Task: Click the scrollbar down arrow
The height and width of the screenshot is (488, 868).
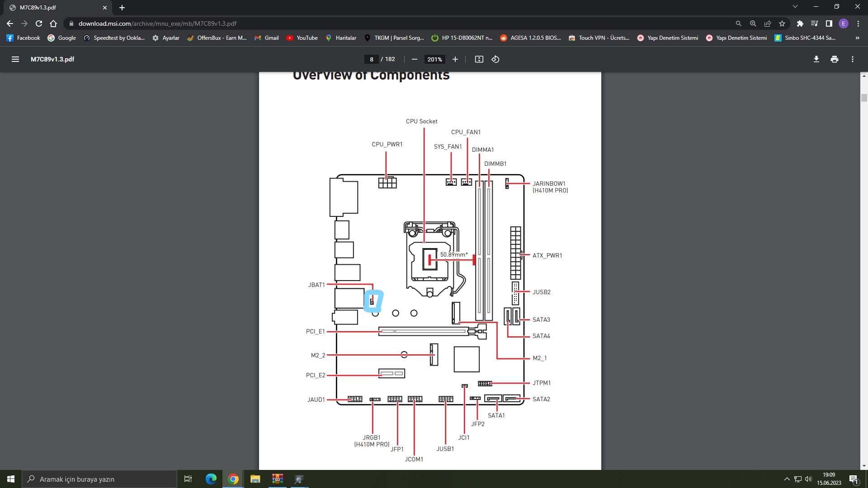Action: (x=864, y=466)
